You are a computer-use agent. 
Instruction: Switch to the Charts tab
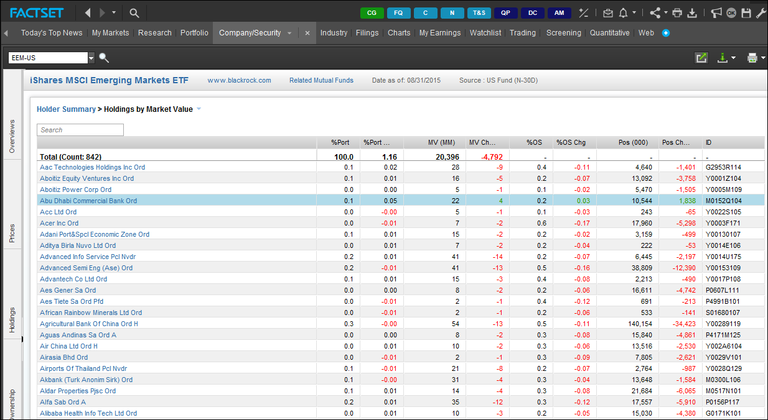click(399, 33)
